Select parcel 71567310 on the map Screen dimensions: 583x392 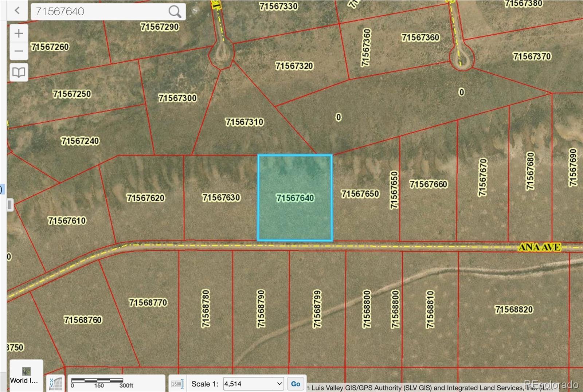pyautogui.click(x=244, y=122)
